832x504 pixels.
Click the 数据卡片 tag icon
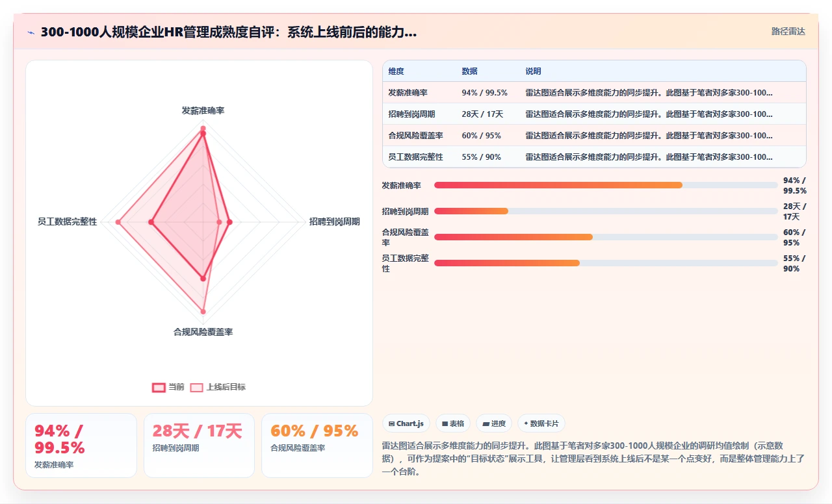point(526,423)
